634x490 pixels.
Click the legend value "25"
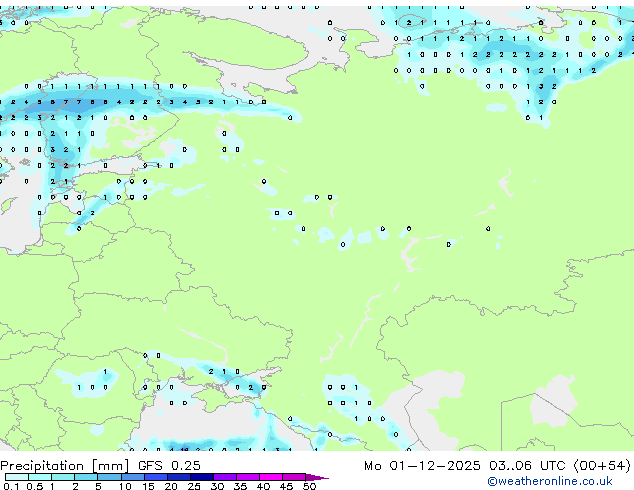tap(194, 486)
